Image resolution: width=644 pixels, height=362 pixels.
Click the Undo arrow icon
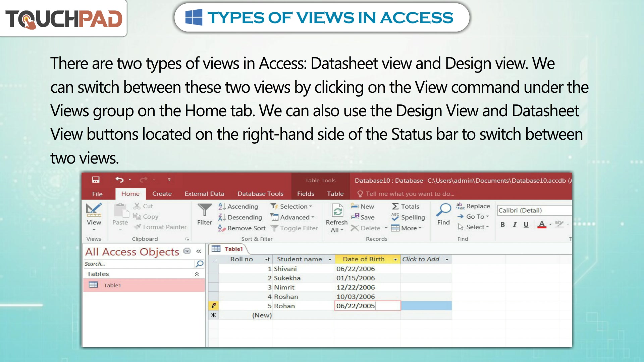(119, 180)
